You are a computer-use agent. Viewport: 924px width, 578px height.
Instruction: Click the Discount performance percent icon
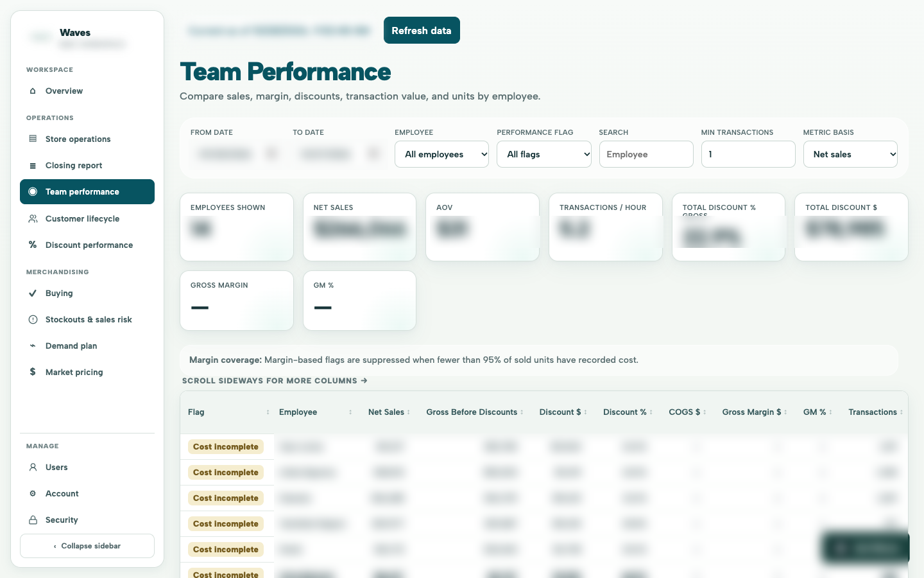pos(33,245)
